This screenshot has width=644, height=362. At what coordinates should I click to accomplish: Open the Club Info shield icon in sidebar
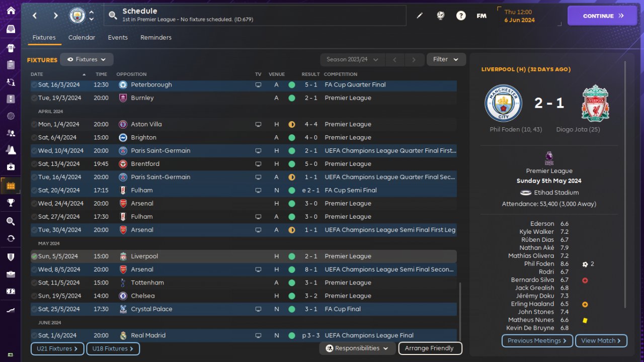[11, 257]
